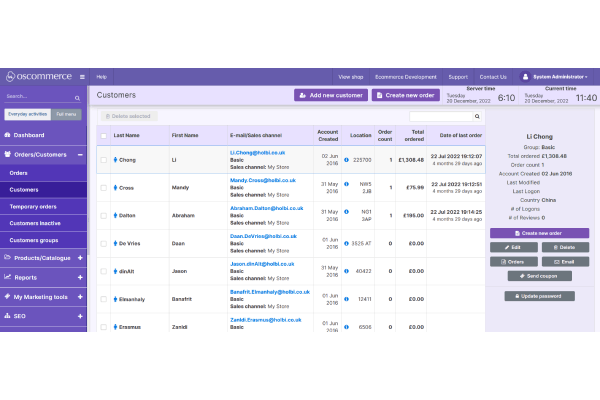The image size is (600, 400).
Task: Click the oscommerce logo
Action: point(39,77)
